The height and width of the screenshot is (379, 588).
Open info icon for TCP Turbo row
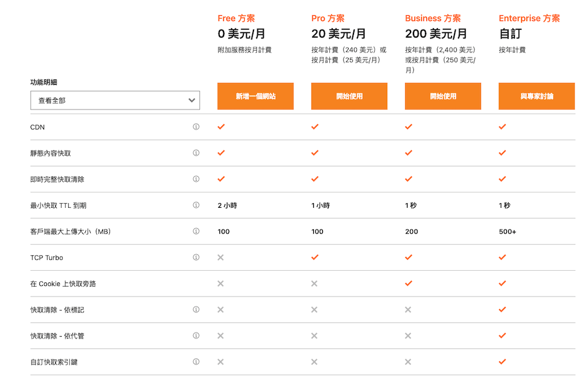pos(196,257)
